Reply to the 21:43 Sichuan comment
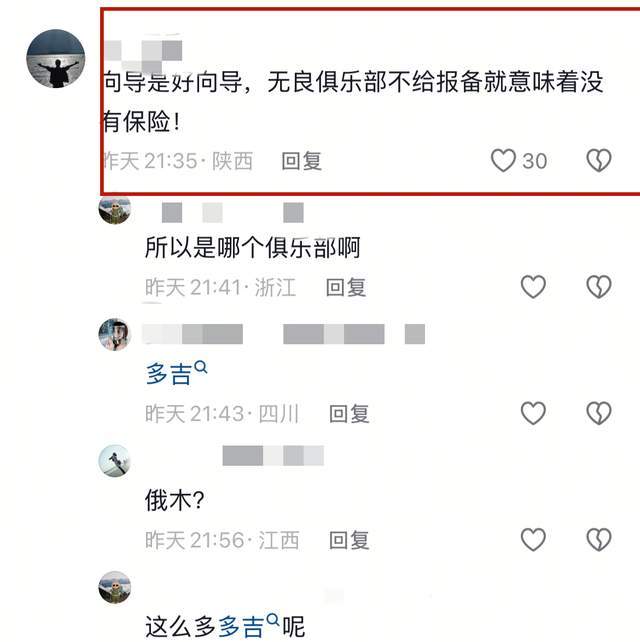The height and width of the screenshot is (642, 640). coord(349,414)
